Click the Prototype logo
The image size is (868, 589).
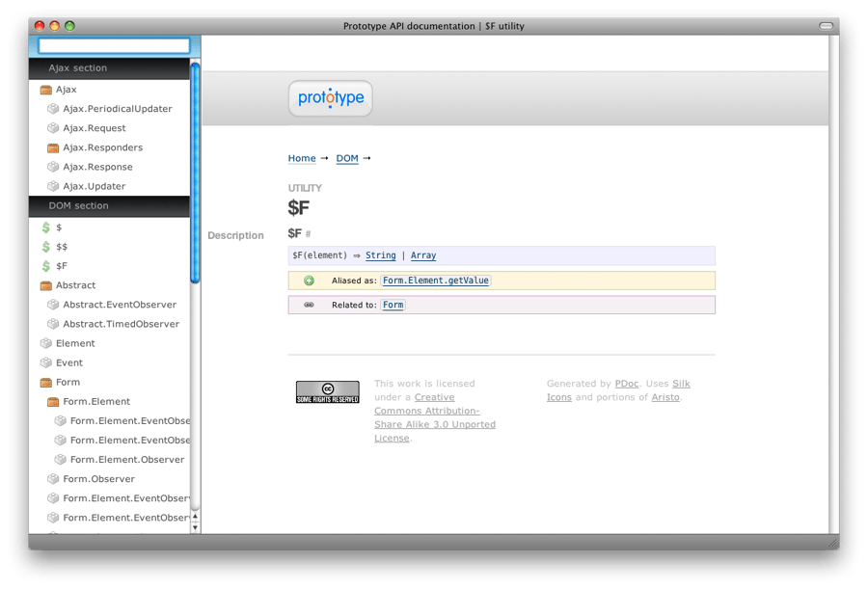(331, 98)
